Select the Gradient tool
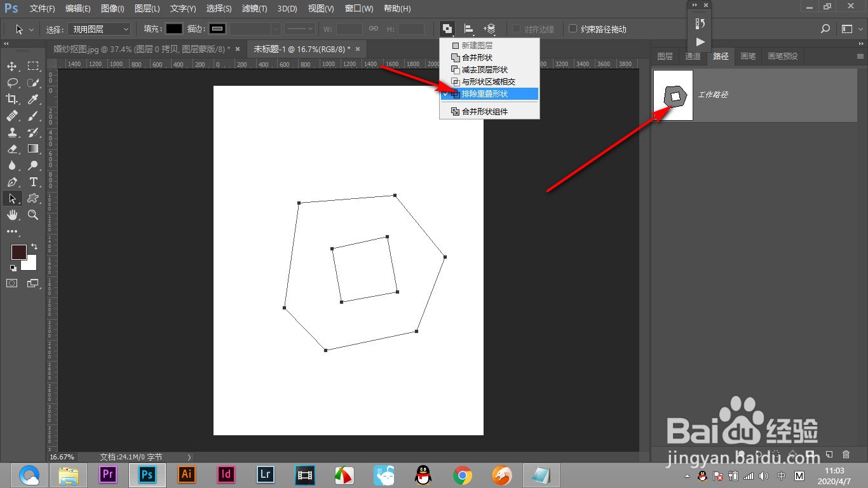Viewport: 868px width, 488px height. pos(33,149)
